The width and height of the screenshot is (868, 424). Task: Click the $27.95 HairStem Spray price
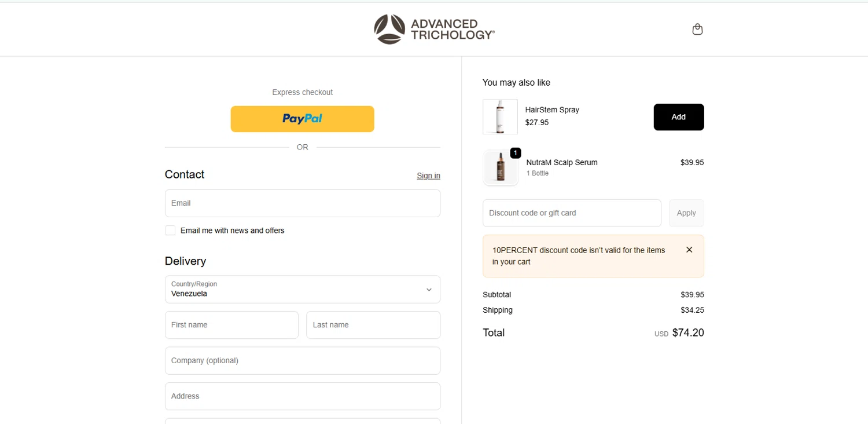coord(537,122)
